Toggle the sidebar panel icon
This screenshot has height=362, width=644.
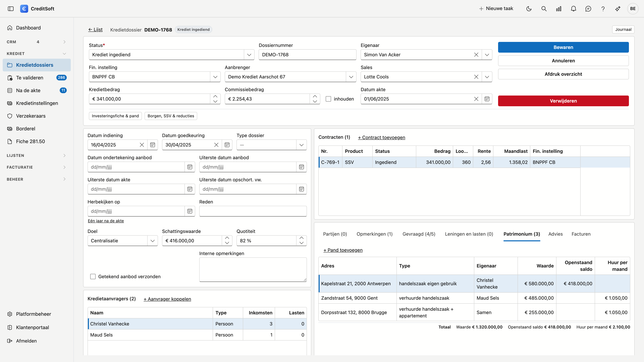point(11,9)
